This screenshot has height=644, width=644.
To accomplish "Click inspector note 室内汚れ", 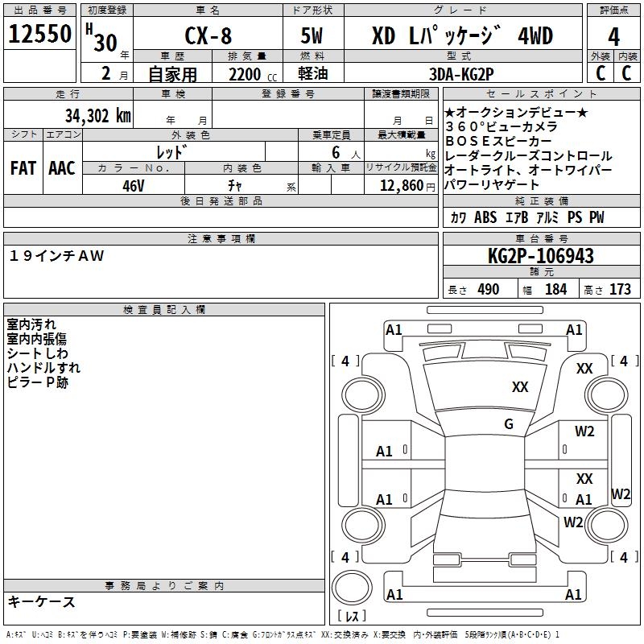I will tap(31, 324).
